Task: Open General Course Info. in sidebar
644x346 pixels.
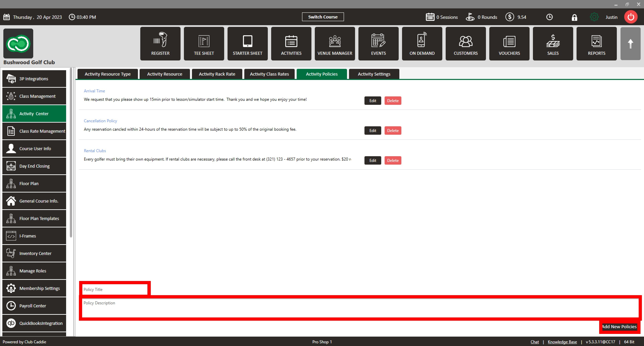Action: pyautogui.click(x=34, y=201)
